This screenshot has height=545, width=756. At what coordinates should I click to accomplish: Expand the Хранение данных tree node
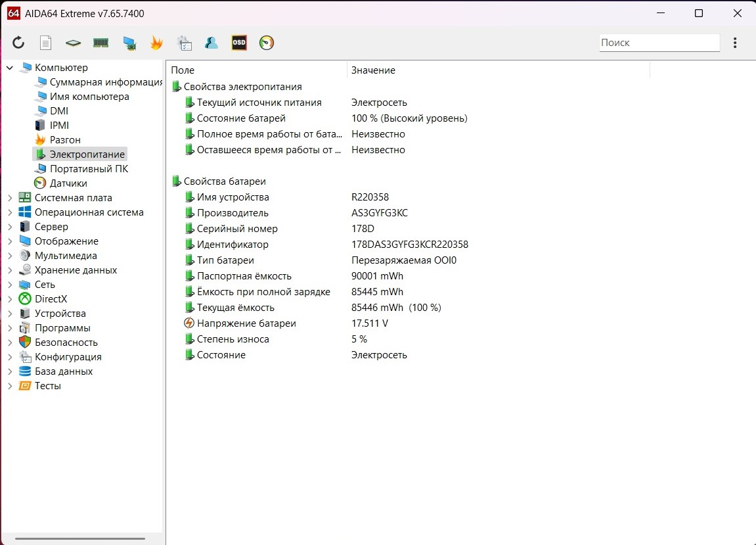(x=10, y=270)
